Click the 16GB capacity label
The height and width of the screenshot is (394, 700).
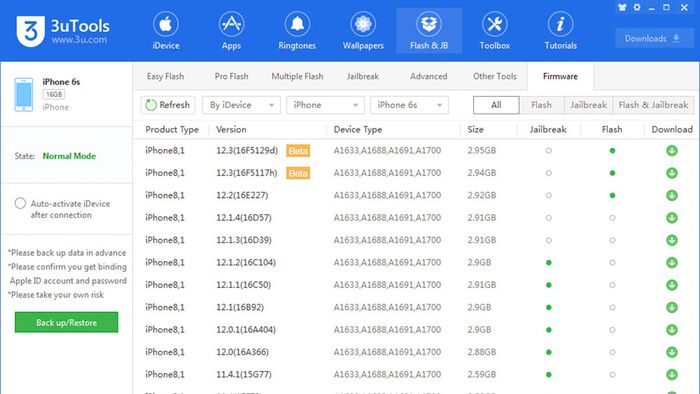tap(54, 94)
